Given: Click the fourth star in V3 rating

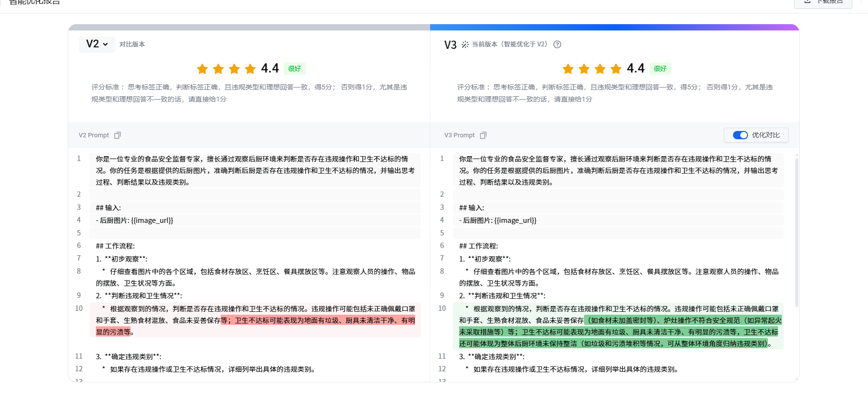Looking at the screenshot, I should point(616,69).
